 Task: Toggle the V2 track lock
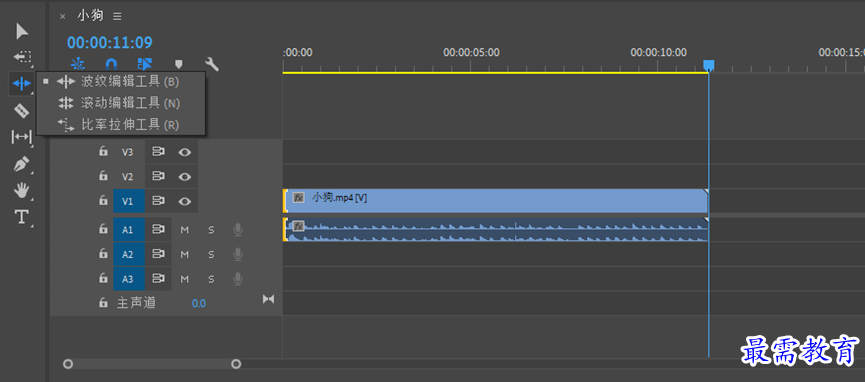(103, 176)
